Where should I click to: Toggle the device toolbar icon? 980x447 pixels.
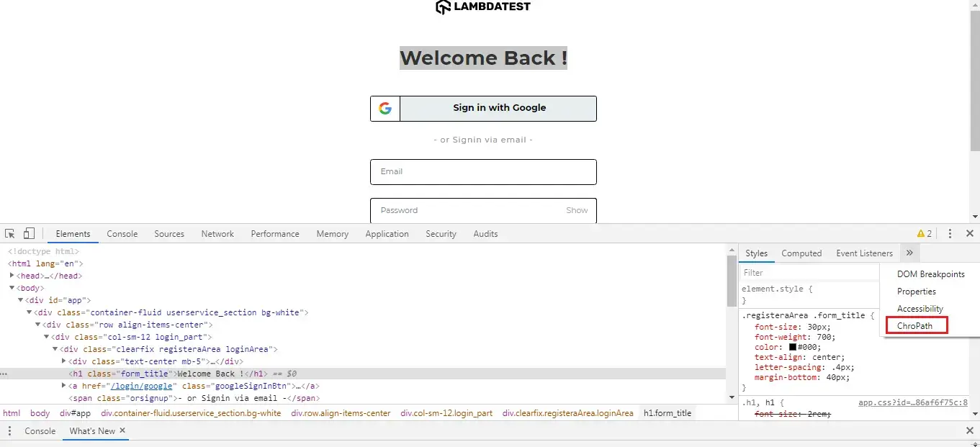point(29,234)
